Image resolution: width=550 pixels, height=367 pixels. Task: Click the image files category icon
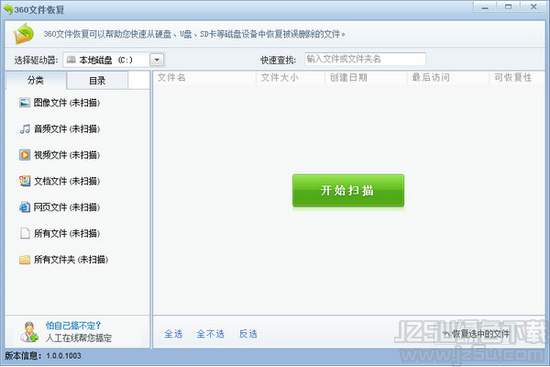click(25, 103)
